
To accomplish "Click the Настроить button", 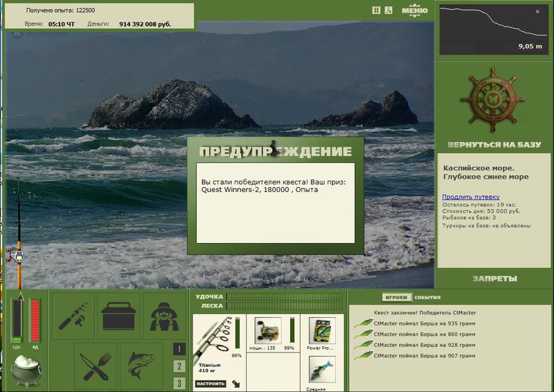I will pos(211,384).
